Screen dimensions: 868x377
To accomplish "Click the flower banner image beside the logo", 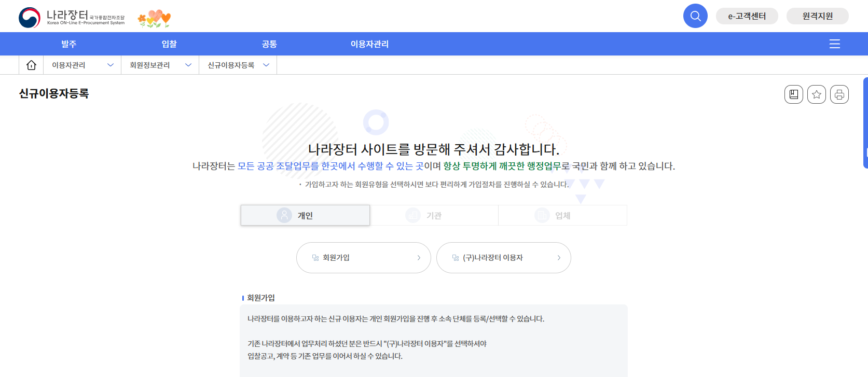I will 154,19.
